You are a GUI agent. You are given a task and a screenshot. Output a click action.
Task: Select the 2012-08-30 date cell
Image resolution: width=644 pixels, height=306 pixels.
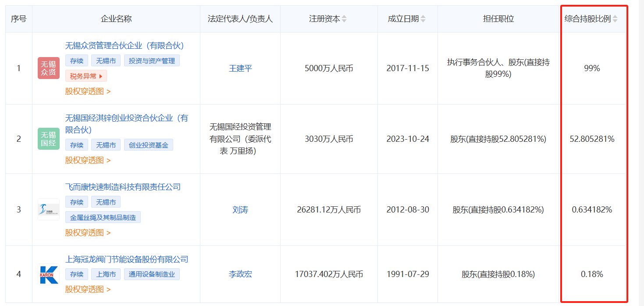pyautogui.click(x=408, y=210)
